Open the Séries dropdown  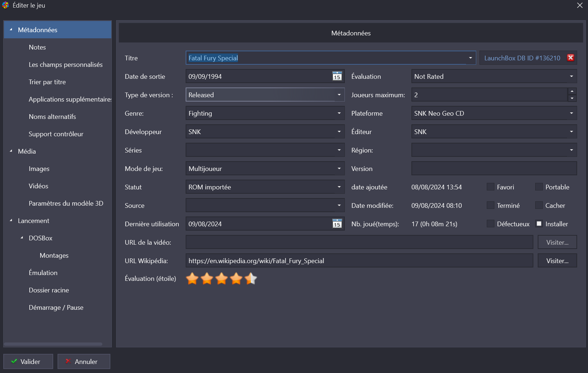tap(265, 150)
